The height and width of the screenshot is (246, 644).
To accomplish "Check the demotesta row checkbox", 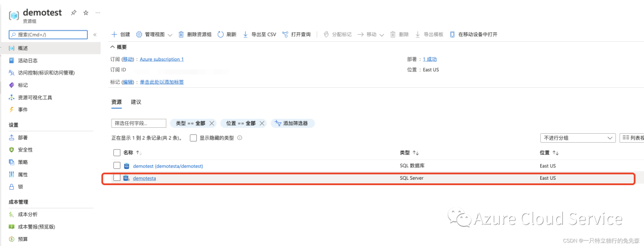I will 117,178.
